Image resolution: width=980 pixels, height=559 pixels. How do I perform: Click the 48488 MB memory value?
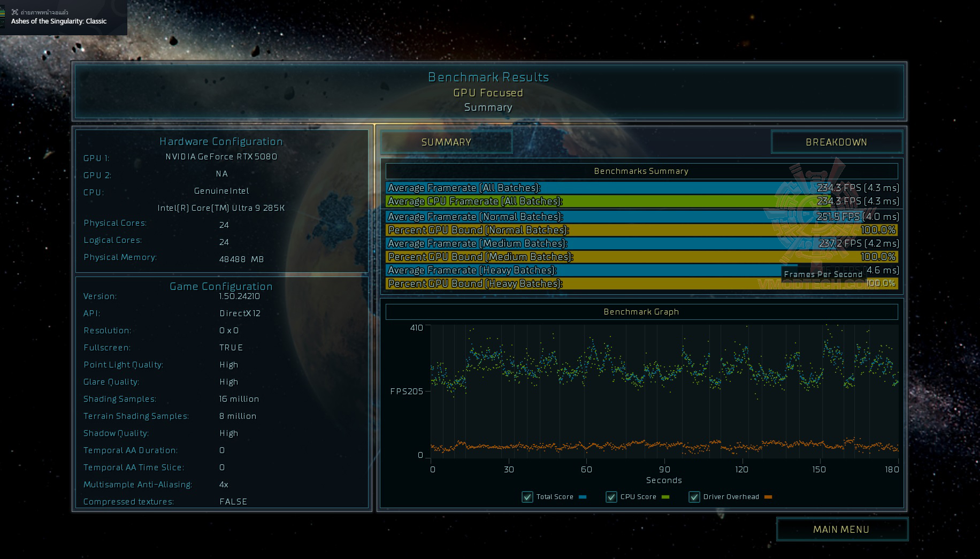[241, 259]
